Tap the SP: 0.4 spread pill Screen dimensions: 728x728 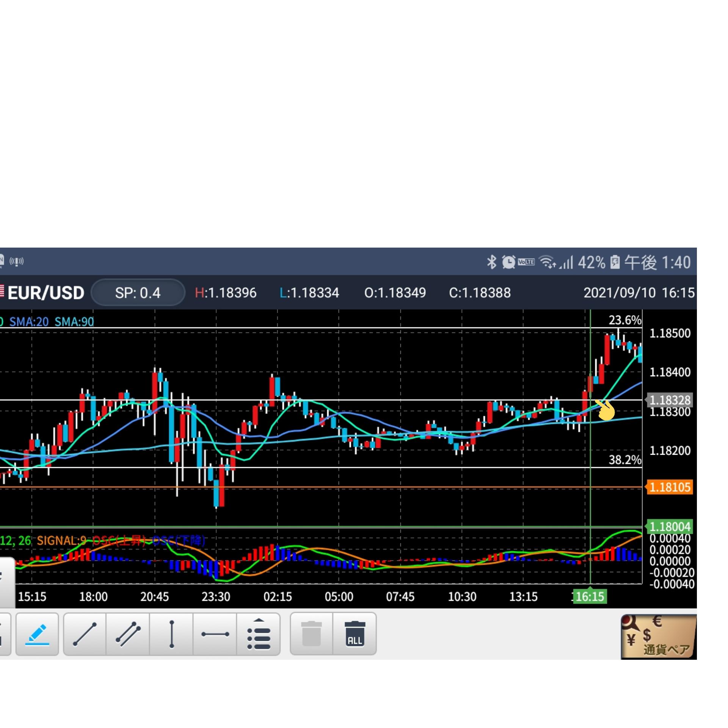coord(138,293)
